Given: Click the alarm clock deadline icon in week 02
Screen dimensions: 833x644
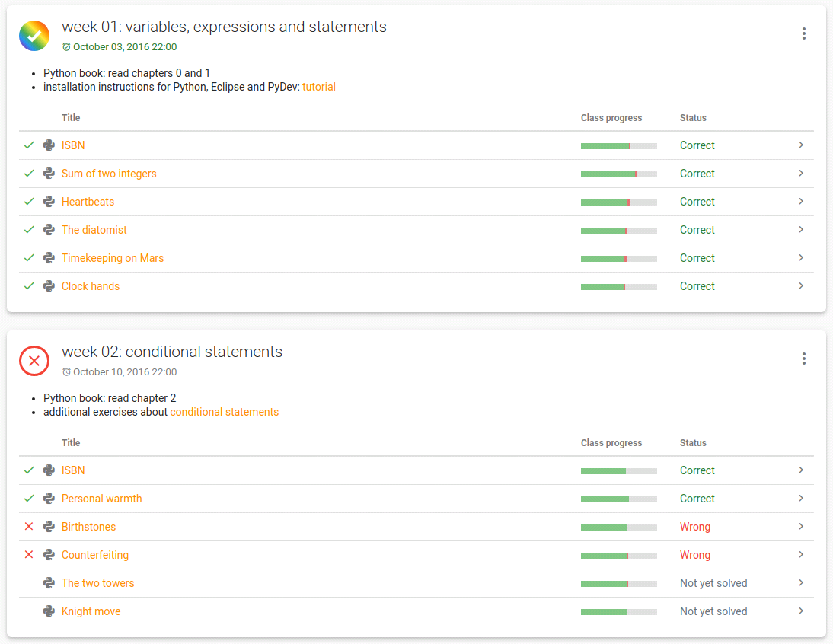Looking at the screenshot, I should coord(66,372).
